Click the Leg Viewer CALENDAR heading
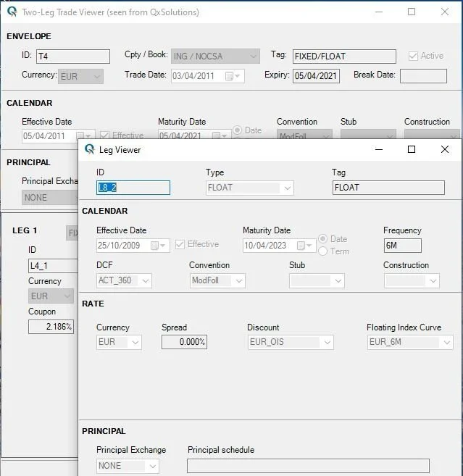The image size is (463, 476). click(105, 211)
